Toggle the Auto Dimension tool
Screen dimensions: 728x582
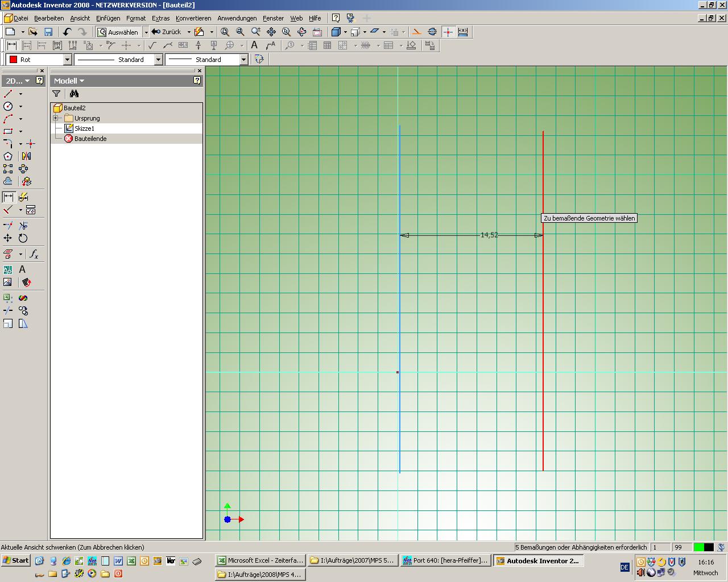pos(23,197)
